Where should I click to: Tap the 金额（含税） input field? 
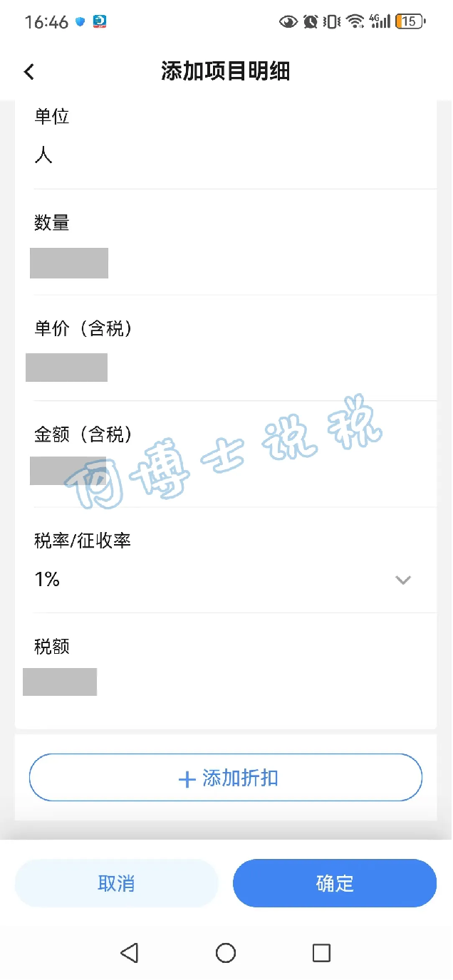click(x=68, y=471)
